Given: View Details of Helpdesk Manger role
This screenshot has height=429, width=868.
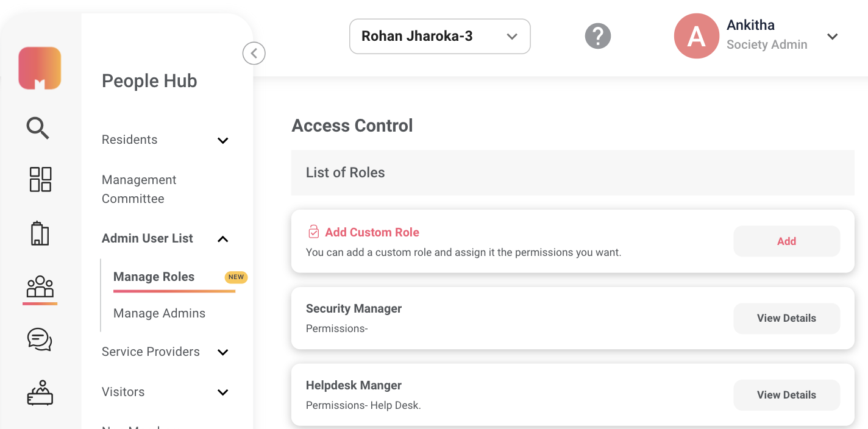Looking at the screenshot, I should (786, 395).
